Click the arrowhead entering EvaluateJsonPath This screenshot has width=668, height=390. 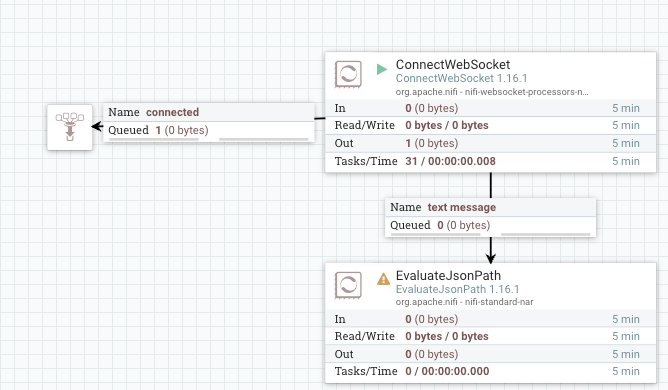pyautogui.click(x=491, y=258)
